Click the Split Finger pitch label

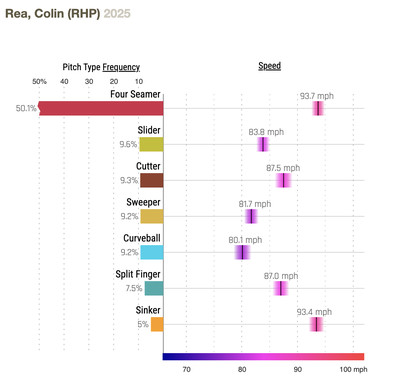click(x=138, y=274)
